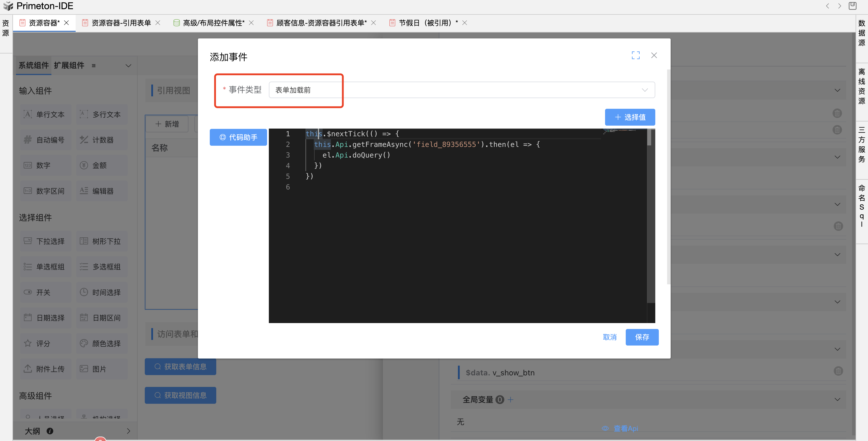Navigate tabs forward with right arrow
868x441 pixels.
tap(840, 6)
